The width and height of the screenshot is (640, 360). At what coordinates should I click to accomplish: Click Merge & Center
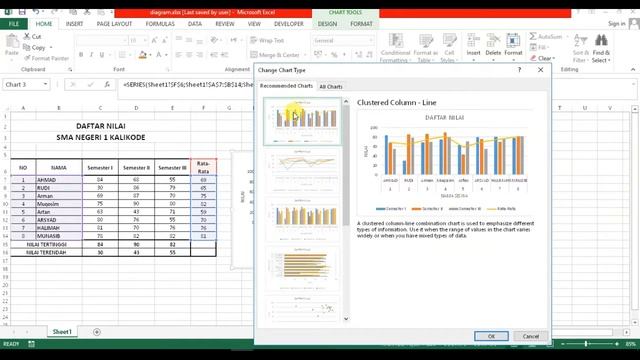(274, 55)
